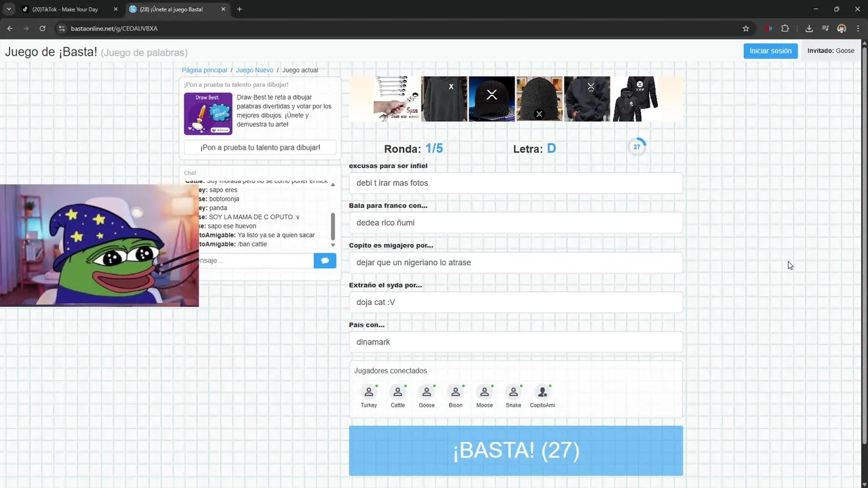Click the Ronda: 1/5 round indicator
The height and width of the screenshot is (488, 868).
(413, 148)
